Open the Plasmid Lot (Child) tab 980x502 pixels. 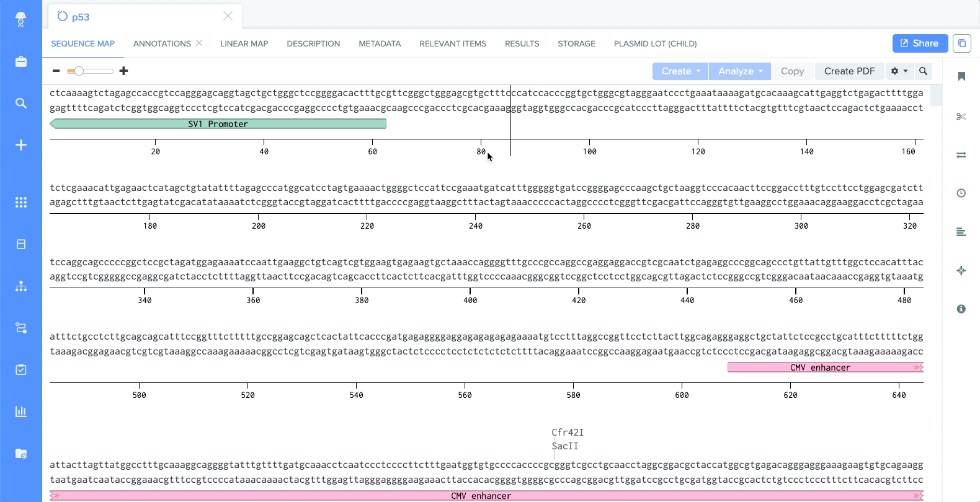(x=655, y=43)
